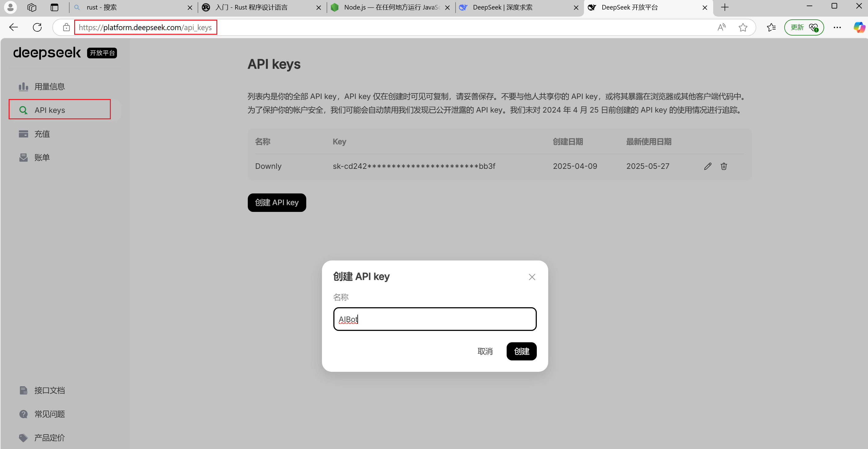Close the rust - 搜索 tab

[190, 7]
